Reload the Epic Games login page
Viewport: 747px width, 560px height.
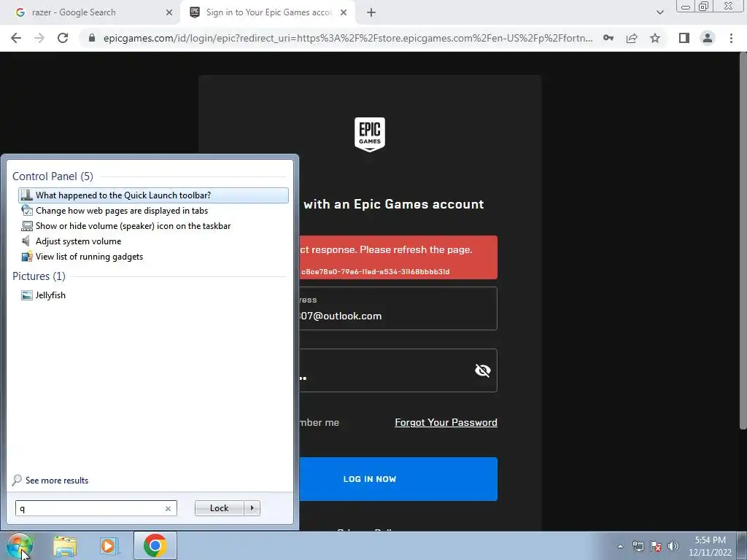[x=63, y=38]
